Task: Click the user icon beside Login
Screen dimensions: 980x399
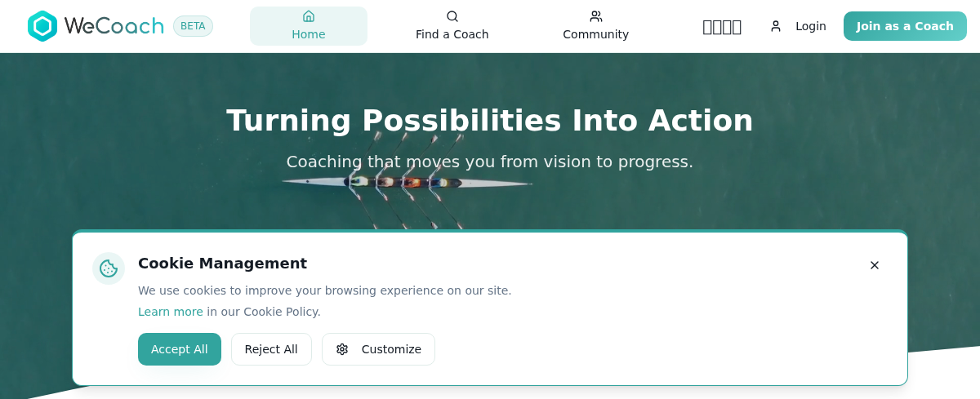Action: pos(776,26)
